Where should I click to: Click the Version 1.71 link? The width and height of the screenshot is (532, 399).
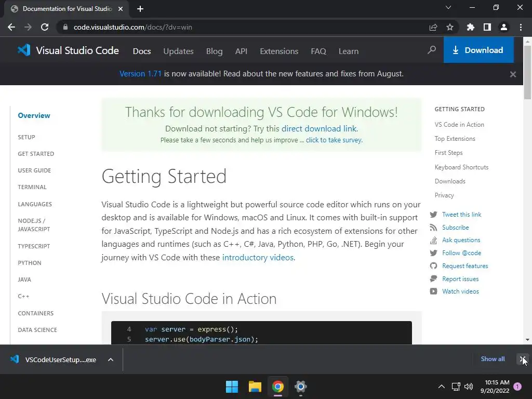140,74
